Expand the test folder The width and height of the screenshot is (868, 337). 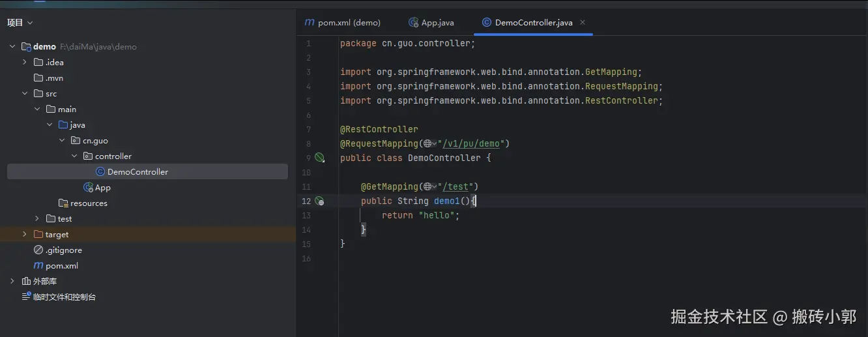(37, 219)
